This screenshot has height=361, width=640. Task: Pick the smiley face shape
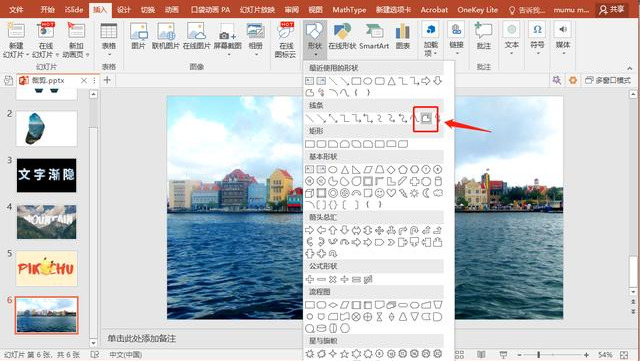[380, 193]
